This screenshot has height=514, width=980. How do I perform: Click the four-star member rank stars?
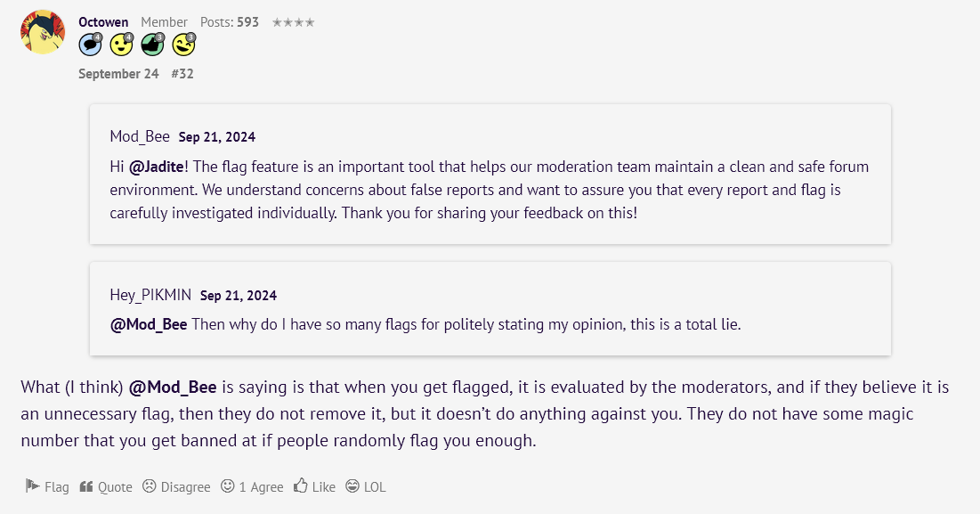coord(293,22)
